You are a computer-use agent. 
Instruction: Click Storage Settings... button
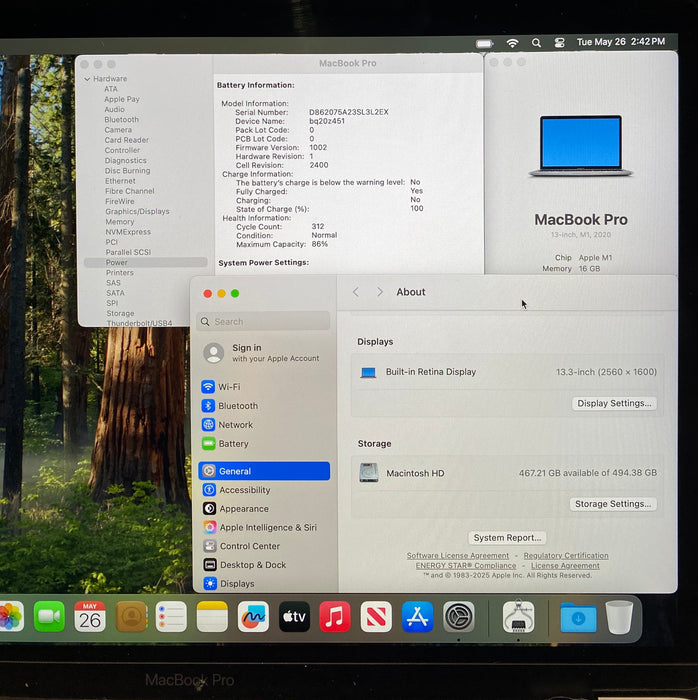click(613, 504)
